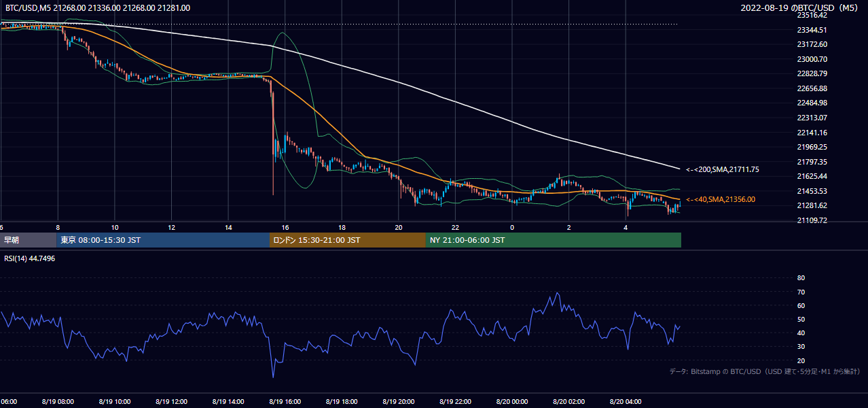Image resolution: width=868 pixels, height=408 pixels.
Task: Click hour tick 12 under price chart
Action: [171, 227]
